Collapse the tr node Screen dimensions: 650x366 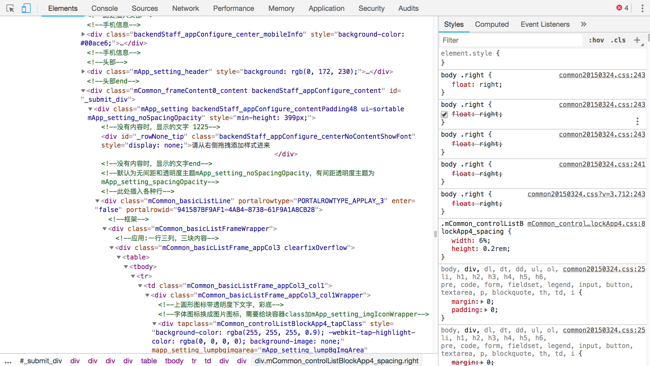(x=133, y=276)
